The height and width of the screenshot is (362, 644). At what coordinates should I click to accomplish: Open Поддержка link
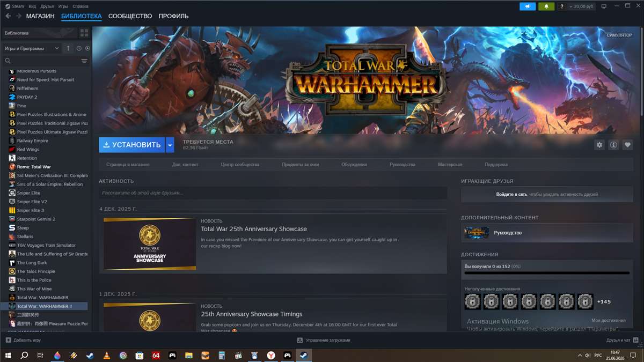(x=496, y=165)
